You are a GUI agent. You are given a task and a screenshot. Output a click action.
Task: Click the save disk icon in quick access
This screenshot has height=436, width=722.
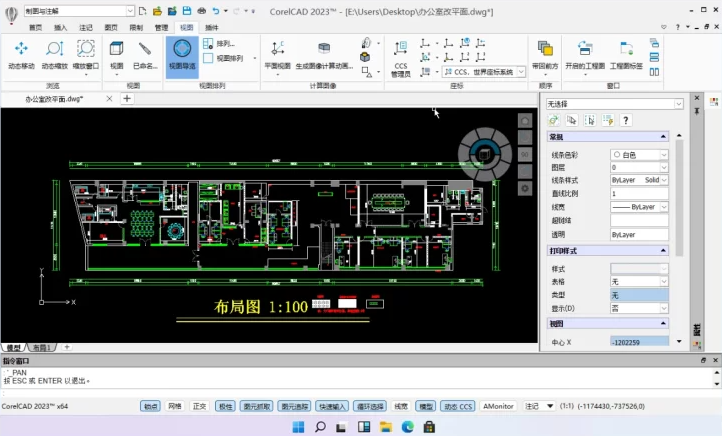(187, 11)
